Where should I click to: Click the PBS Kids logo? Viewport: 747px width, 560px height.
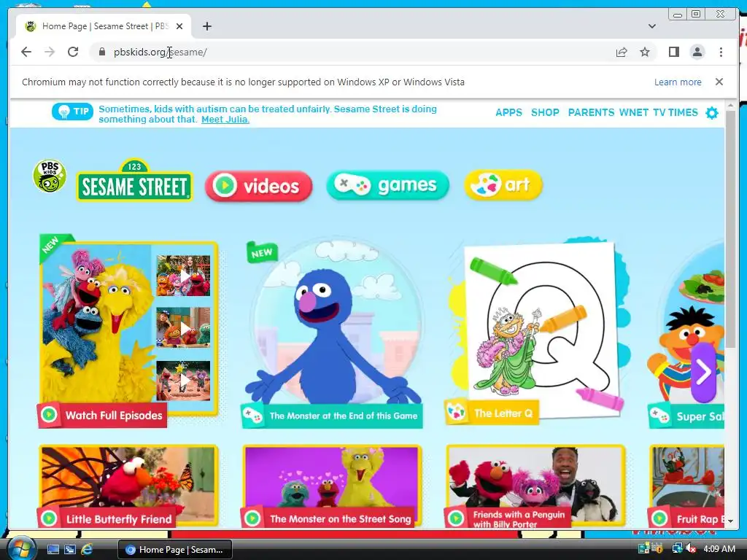(x=50, y=176)
